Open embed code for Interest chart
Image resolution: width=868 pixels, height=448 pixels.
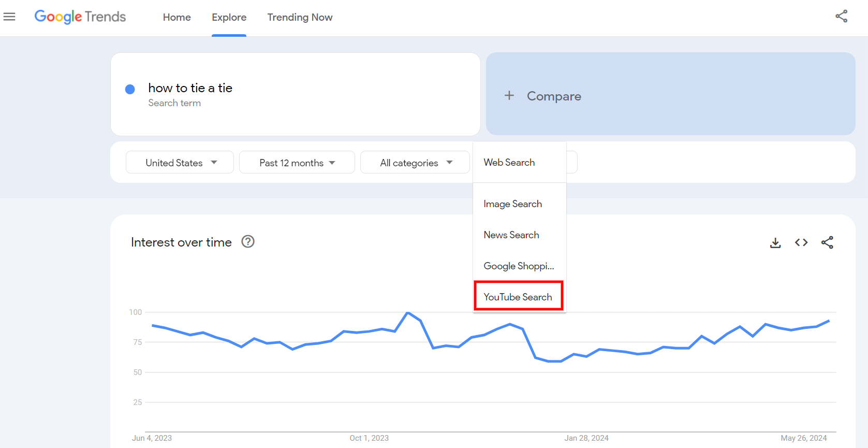point(801,242)
